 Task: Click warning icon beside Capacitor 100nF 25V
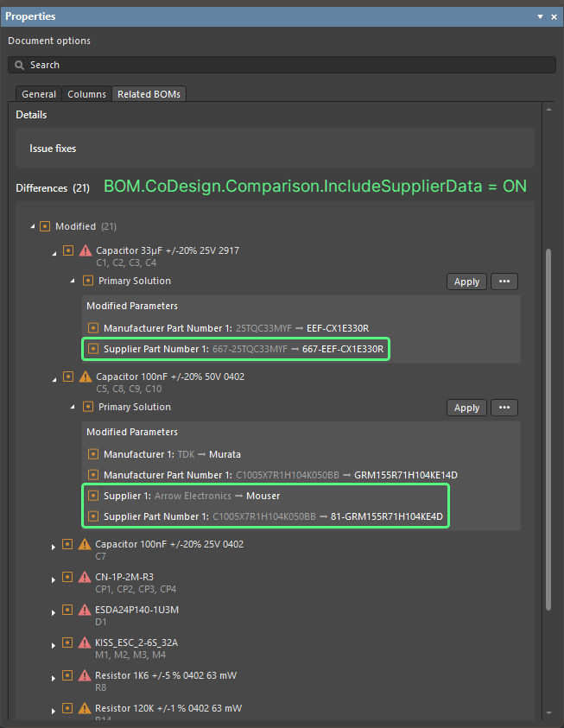coord(85,544)
